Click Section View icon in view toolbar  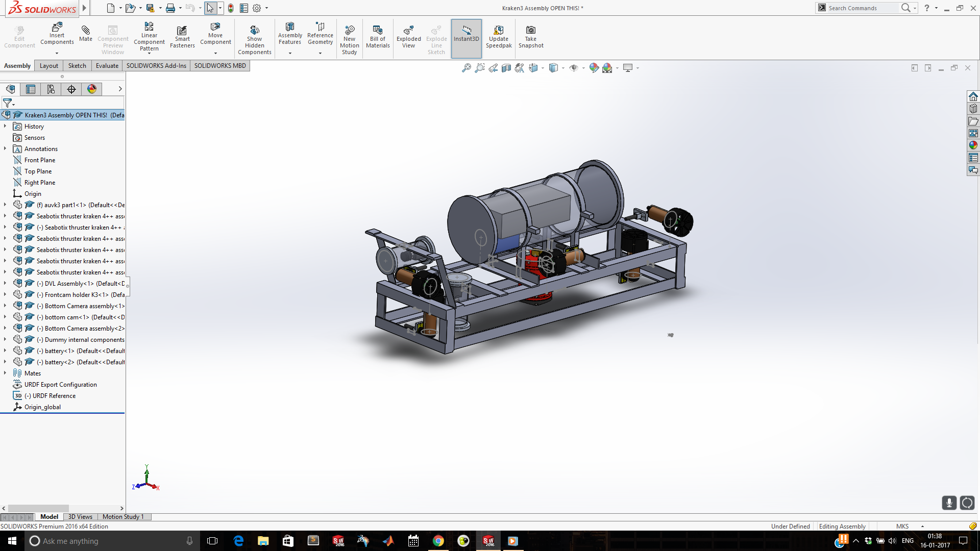pyautogui.click(x=506, y=68)
